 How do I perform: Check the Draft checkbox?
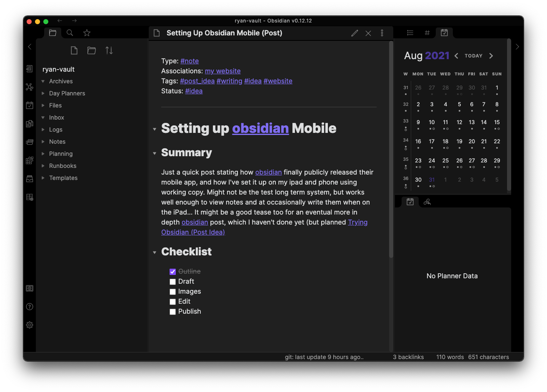(172, 282)
